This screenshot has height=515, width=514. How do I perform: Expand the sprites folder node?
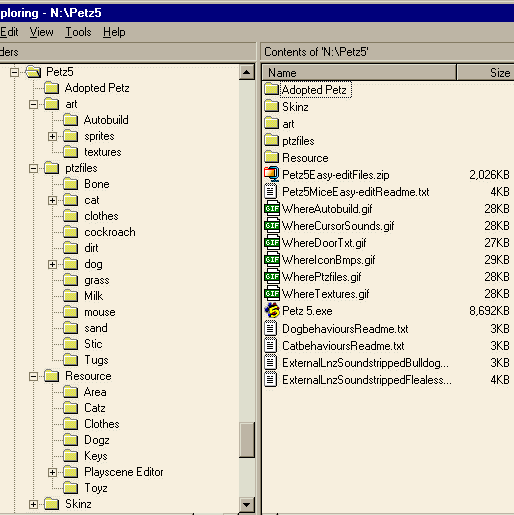tap(52, 136)
